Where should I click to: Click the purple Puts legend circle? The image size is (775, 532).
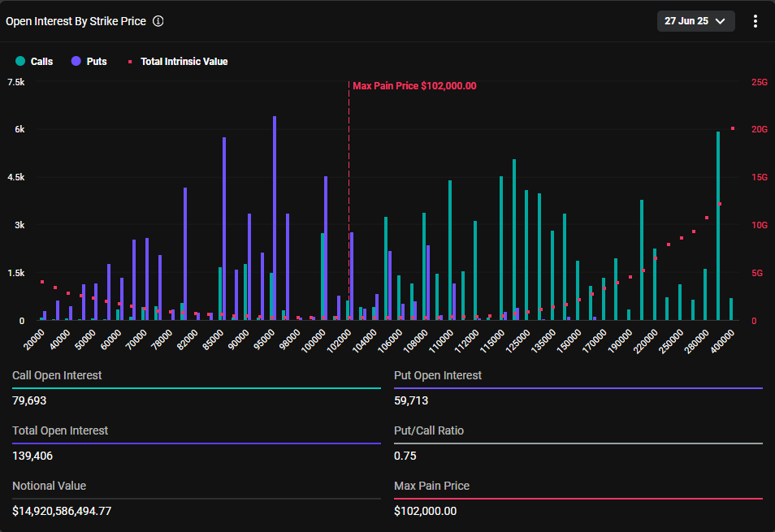[x=76, y=61]
